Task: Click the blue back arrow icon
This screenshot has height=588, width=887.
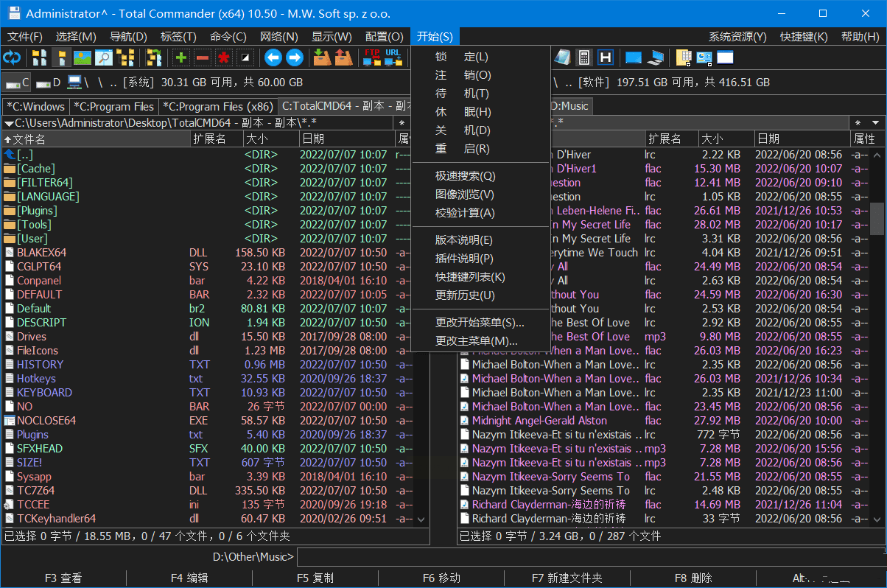Action: click(x=273, y=57)
